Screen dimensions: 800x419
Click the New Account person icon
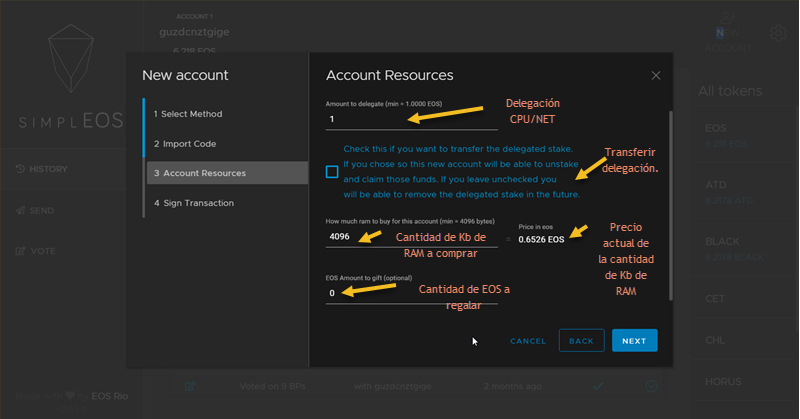click(728, 18)
